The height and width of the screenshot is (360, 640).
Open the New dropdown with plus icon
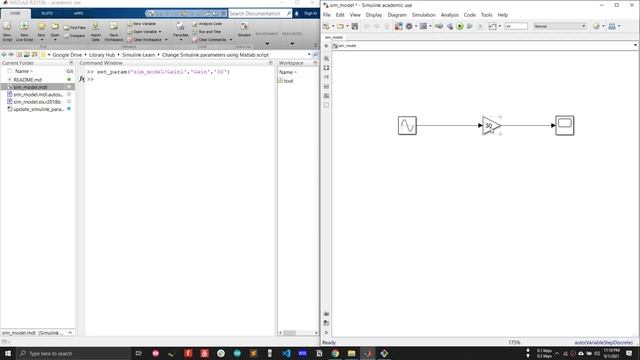click(41, 31)
